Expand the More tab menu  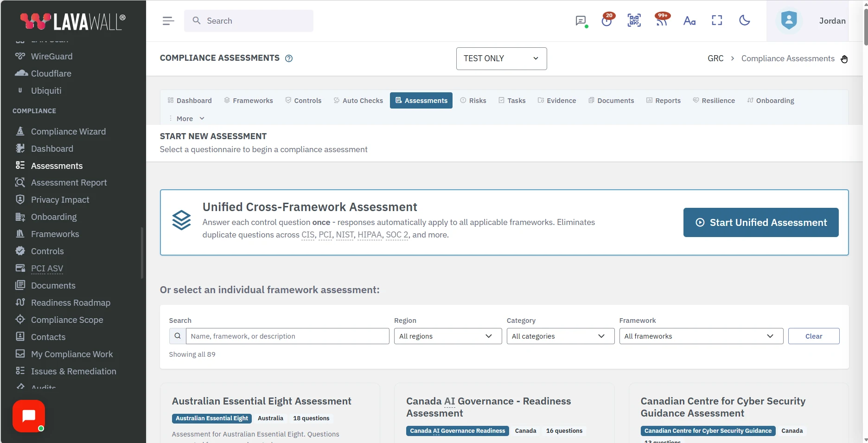click(x=186, y=118)
